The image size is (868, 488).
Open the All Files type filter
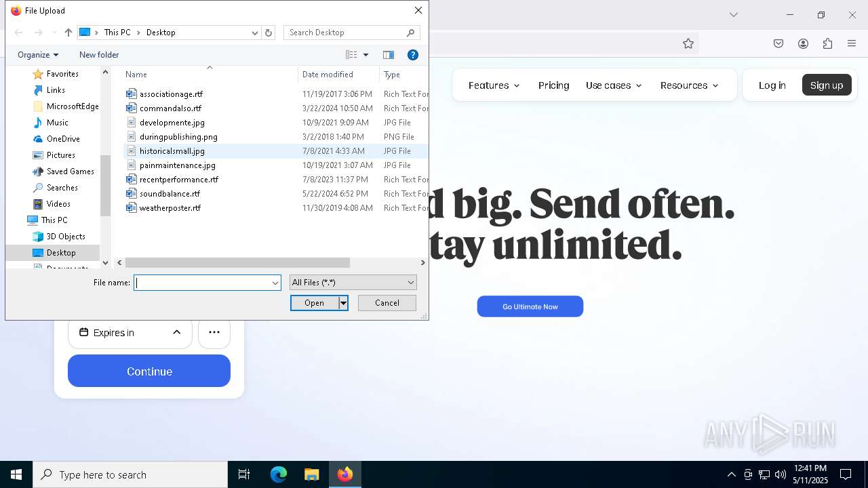tap(353, 283)
